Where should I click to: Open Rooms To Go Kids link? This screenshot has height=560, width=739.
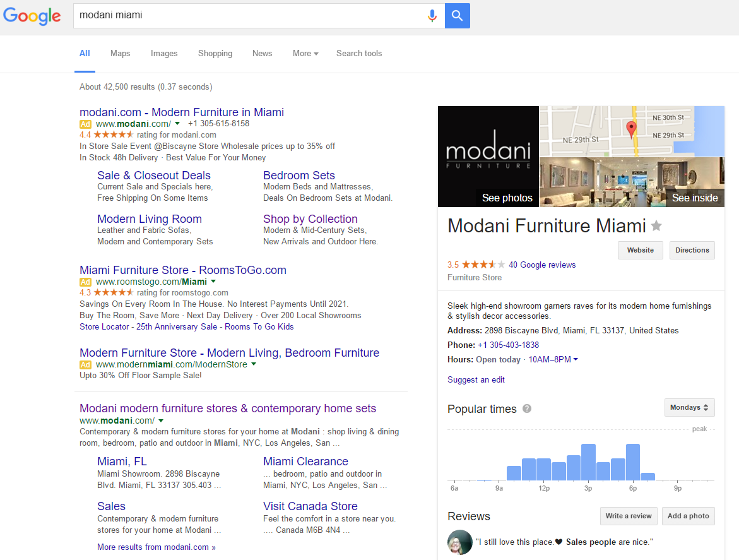click(x=259, y=326)
